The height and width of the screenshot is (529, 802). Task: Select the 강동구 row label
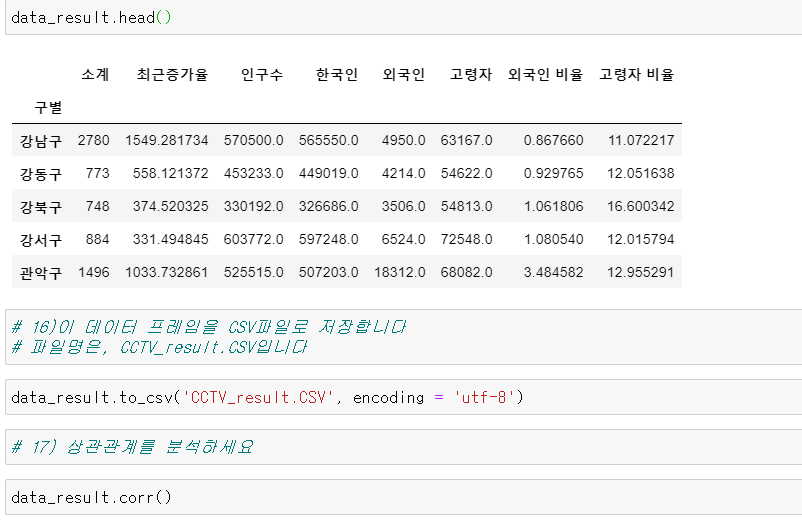click(41, 174)
